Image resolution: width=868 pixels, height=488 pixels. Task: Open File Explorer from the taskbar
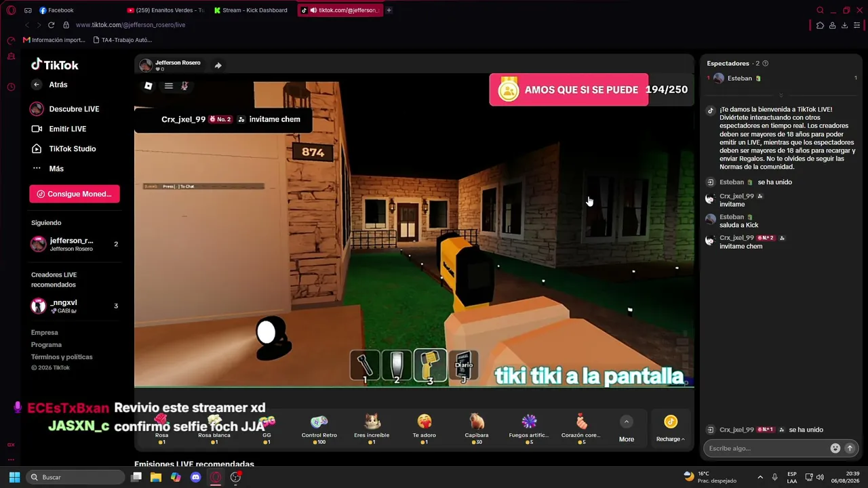pos(156,477)
